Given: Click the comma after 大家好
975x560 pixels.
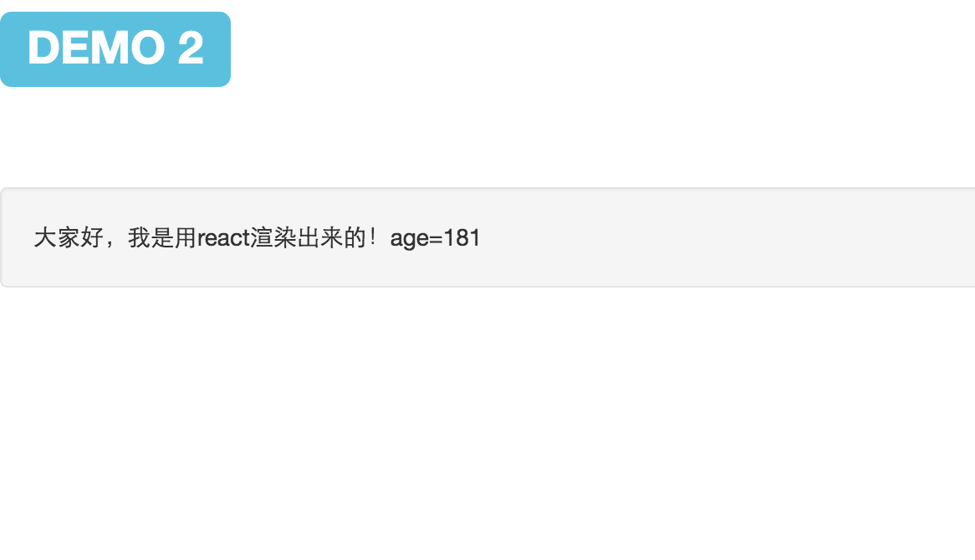Looking at the screenshot, I should 110,243.
